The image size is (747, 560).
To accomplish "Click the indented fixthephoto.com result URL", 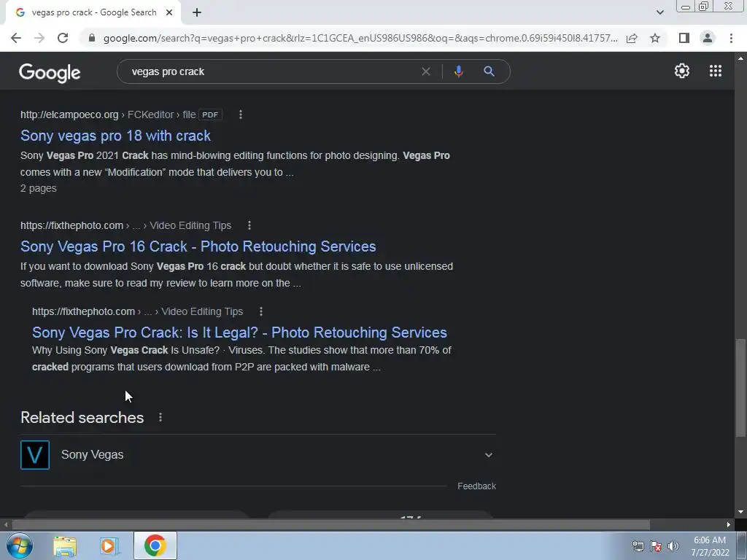I will pyautogui.click(x=83, y=312).
